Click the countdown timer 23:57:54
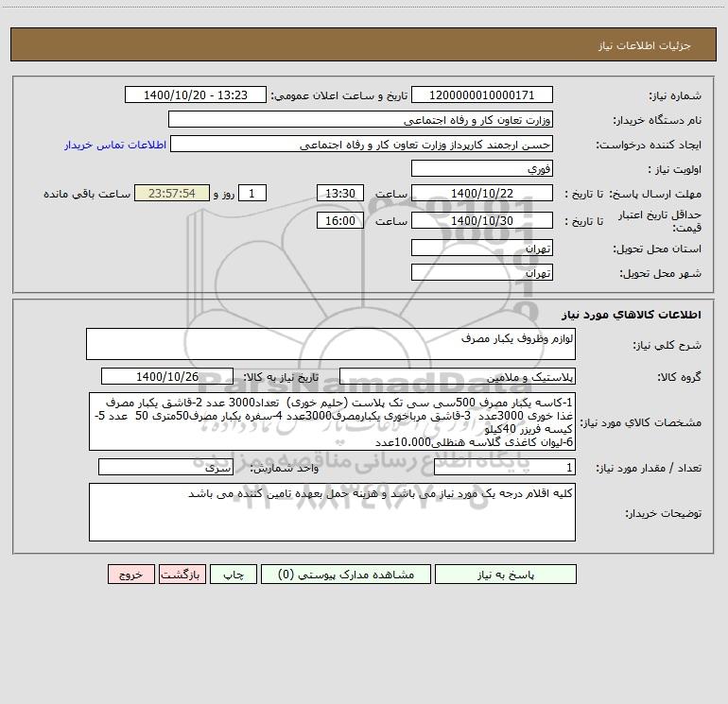 (172, 193)
